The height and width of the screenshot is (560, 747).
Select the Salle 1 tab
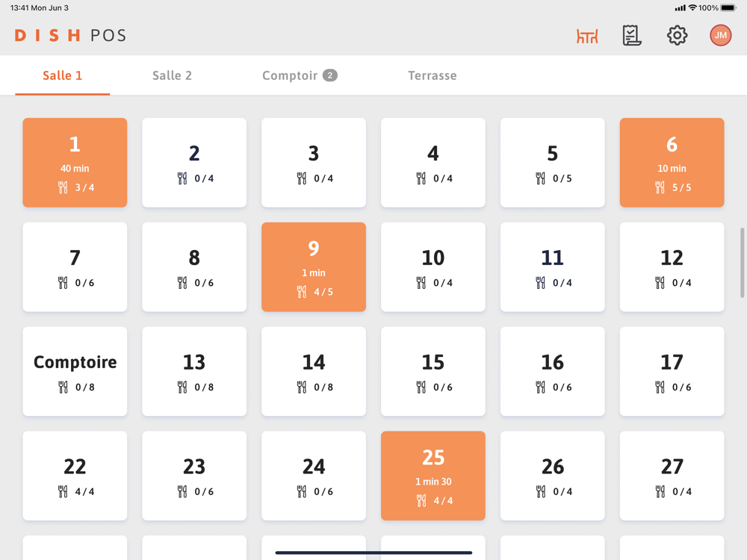pyautogui.click(x=63, y=75)
